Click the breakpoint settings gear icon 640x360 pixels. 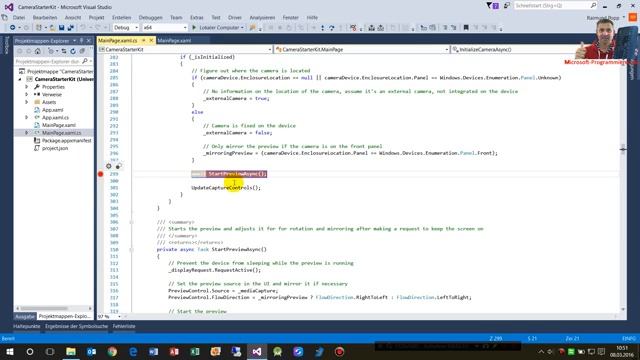click(109, 166)
